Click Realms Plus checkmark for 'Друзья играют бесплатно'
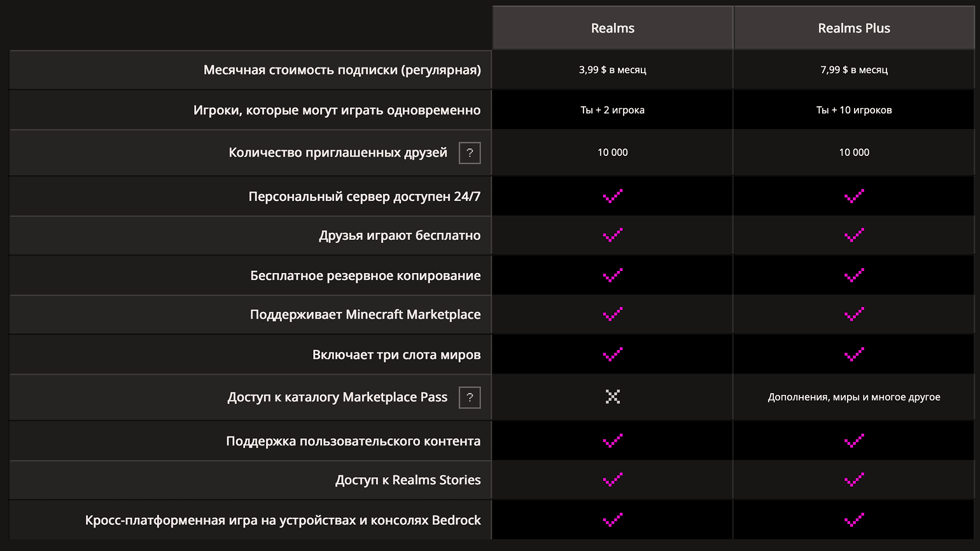 click(854, 235)
